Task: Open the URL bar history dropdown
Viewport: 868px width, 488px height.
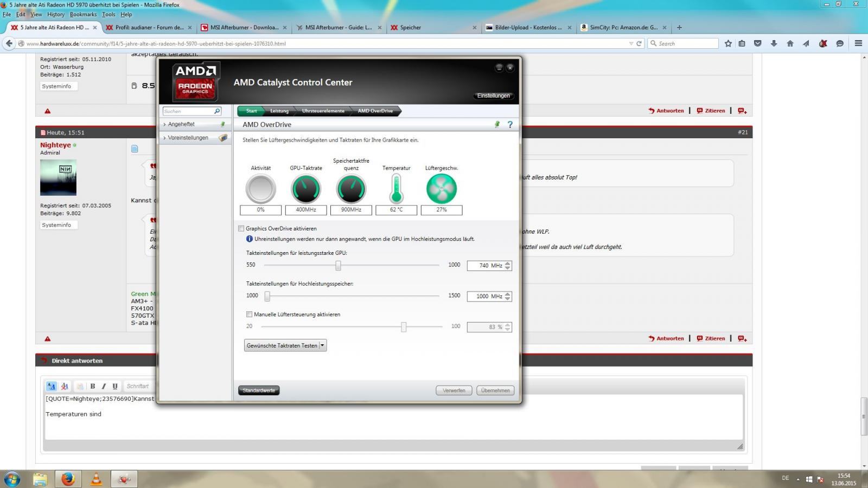Action: [631, 43]
